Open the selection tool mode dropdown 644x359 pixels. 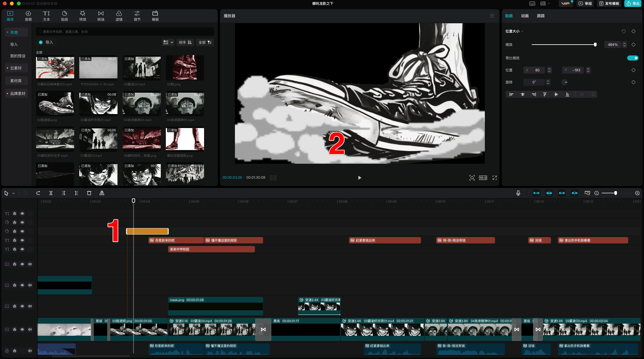coord(14,193)
